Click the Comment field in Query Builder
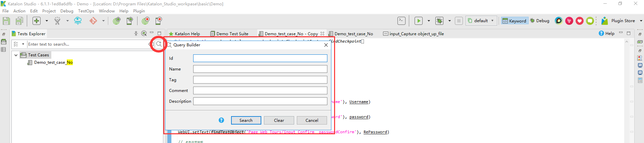The width and height of the screenshot is (644, 143). (x=260, y=91)
